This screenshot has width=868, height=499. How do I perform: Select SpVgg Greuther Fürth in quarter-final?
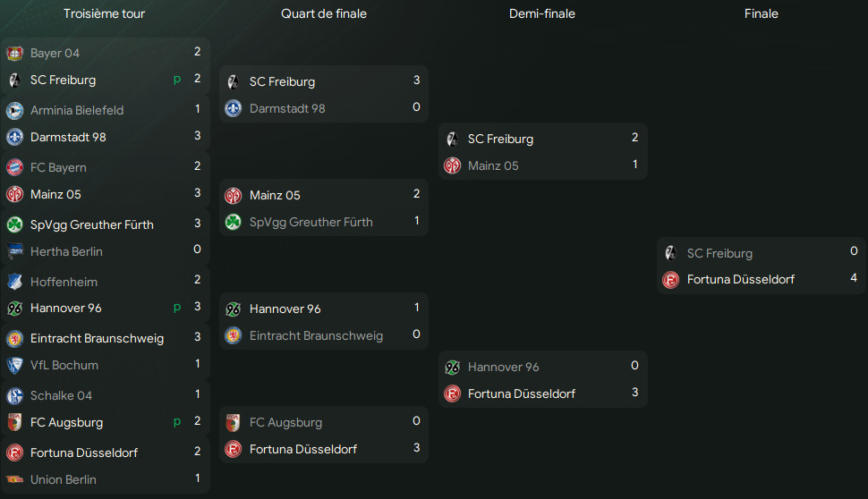tap(311, 222)
